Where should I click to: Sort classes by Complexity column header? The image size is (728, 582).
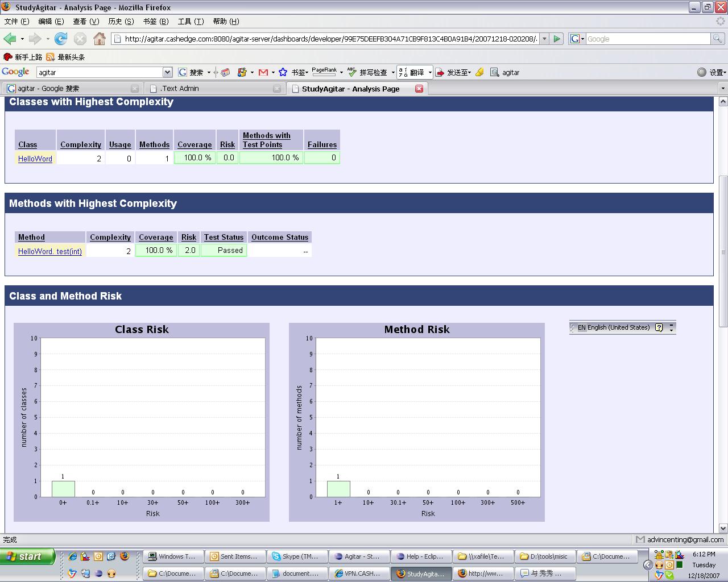click(81, 144)
